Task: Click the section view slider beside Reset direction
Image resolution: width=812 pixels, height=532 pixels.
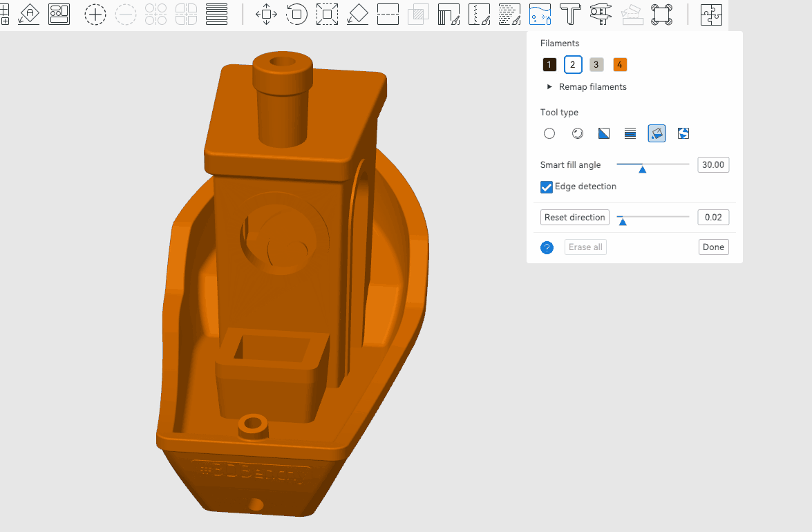Action: point(653,218)
